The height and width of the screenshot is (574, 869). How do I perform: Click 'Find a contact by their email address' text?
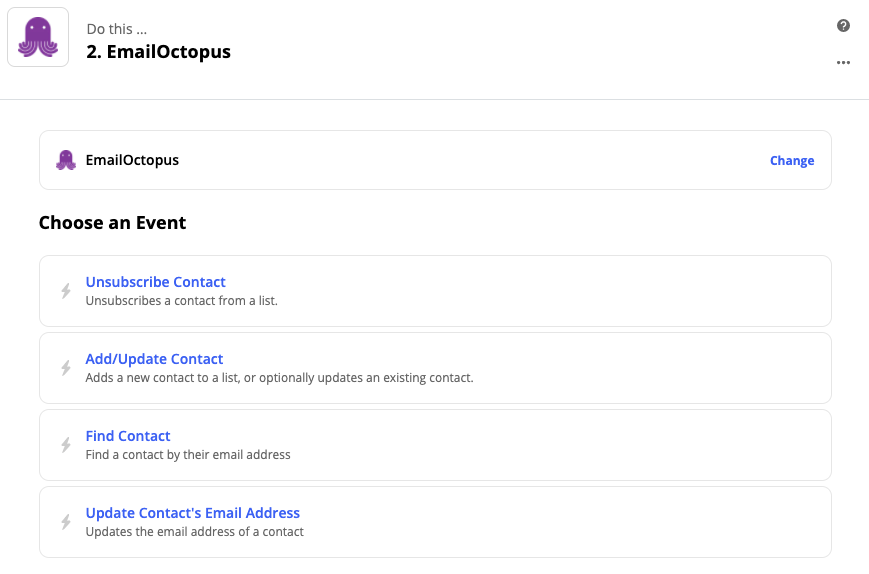188,455
